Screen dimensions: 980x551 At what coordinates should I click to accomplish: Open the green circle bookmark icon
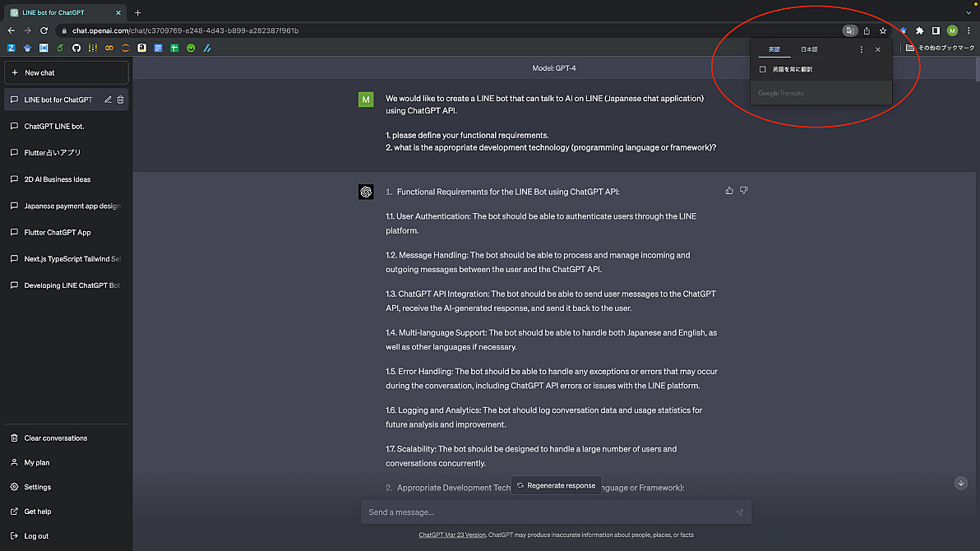pos(191,48)
